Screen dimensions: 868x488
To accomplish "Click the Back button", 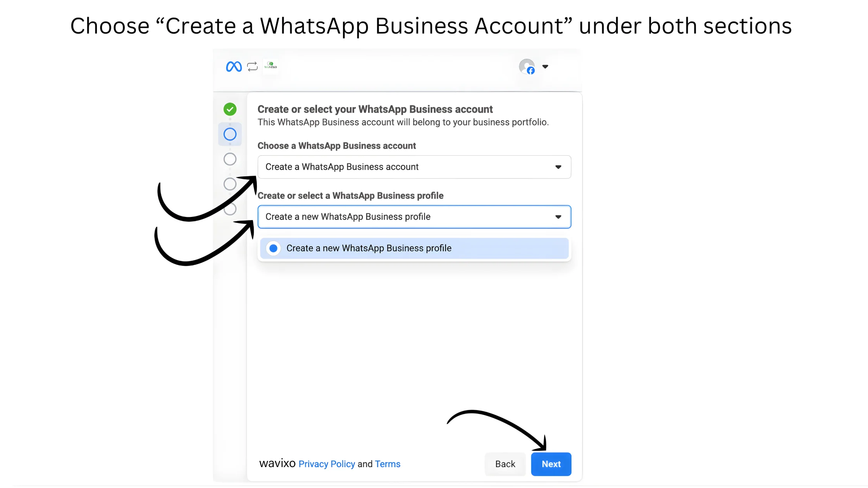I will coord(505,464).
